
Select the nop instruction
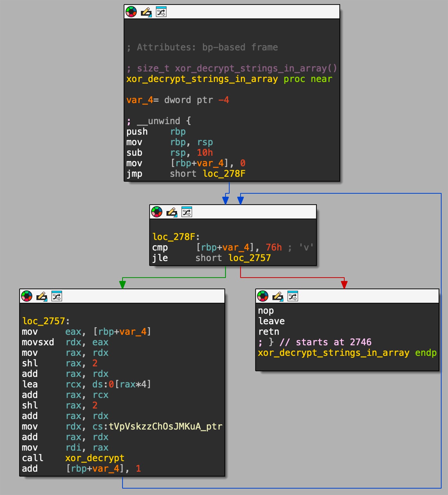tap(266, 311)
